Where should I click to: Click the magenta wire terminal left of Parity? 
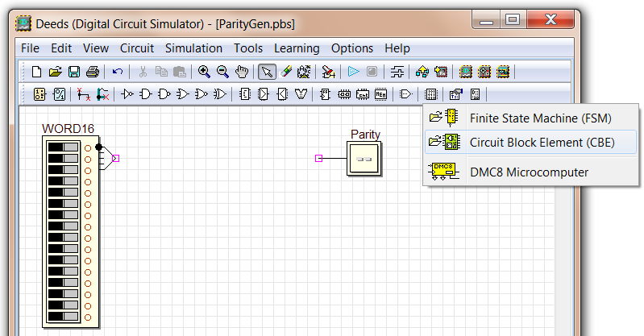click(318, 158)
